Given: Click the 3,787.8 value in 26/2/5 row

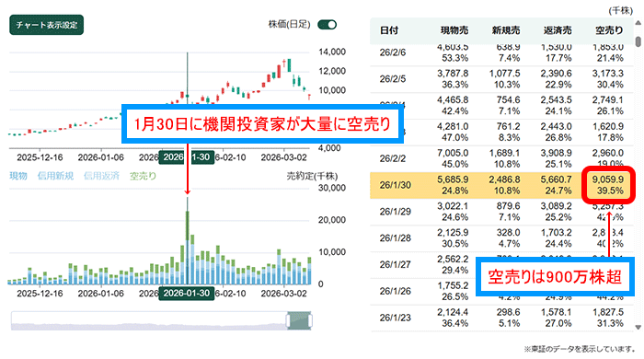Looking at the screenshot, I should click(453, 74).
